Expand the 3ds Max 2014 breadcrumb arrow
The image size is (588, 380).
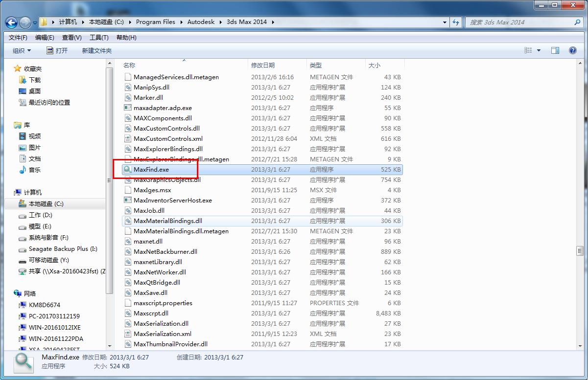pos(273,22)
